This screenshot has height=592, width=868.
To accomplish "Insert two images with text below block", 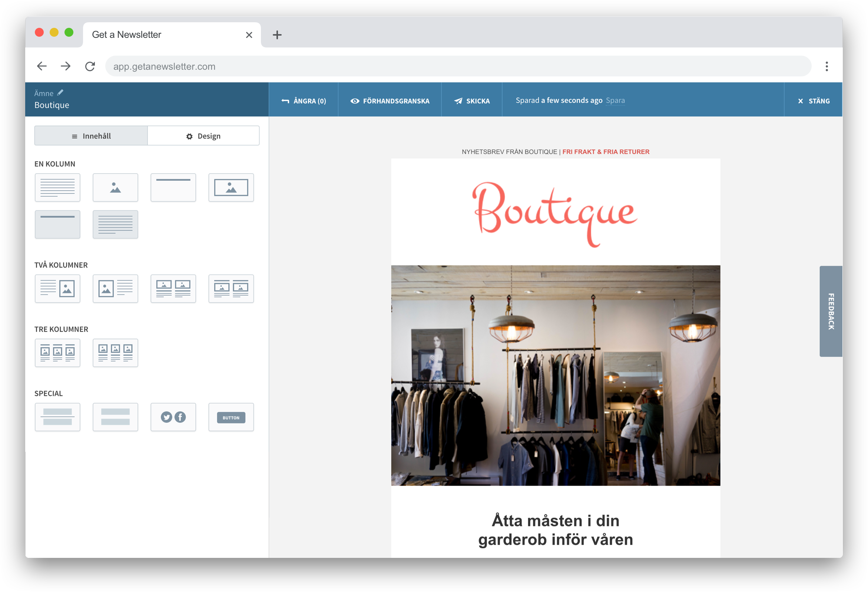I will 173,289.
